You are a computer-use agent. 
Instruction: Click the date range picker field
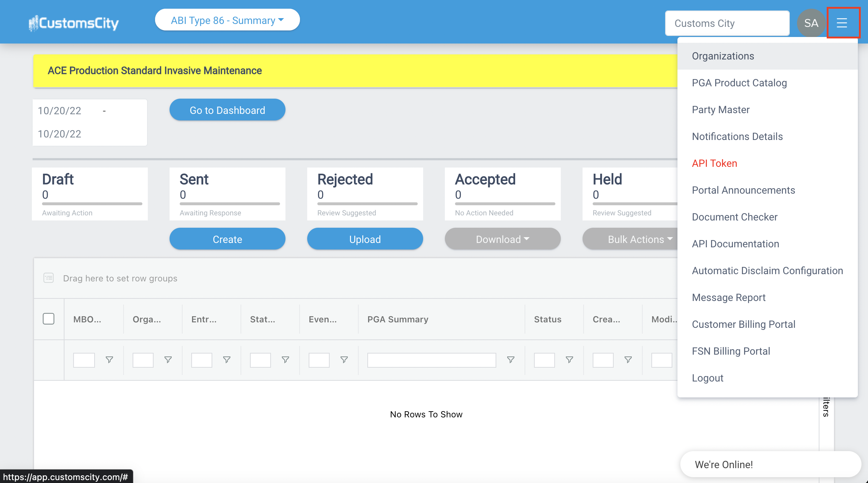pos(90,122)
